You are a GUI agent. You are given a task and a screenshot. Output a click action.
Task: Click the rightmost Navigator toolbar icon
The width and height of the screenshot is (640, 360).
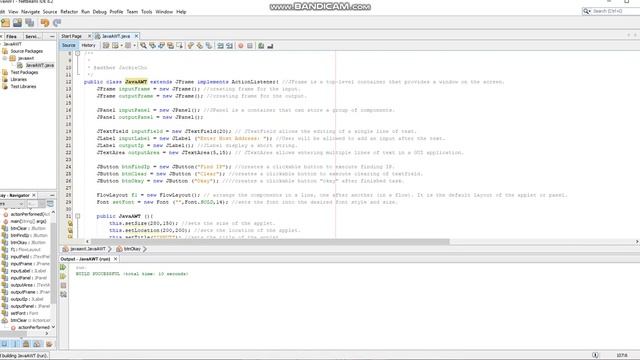[x=49, y=344]
